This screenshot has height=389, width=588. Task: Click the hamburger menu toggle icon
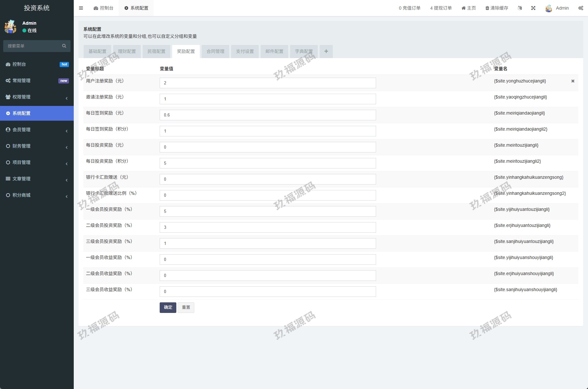click(81, 8)
